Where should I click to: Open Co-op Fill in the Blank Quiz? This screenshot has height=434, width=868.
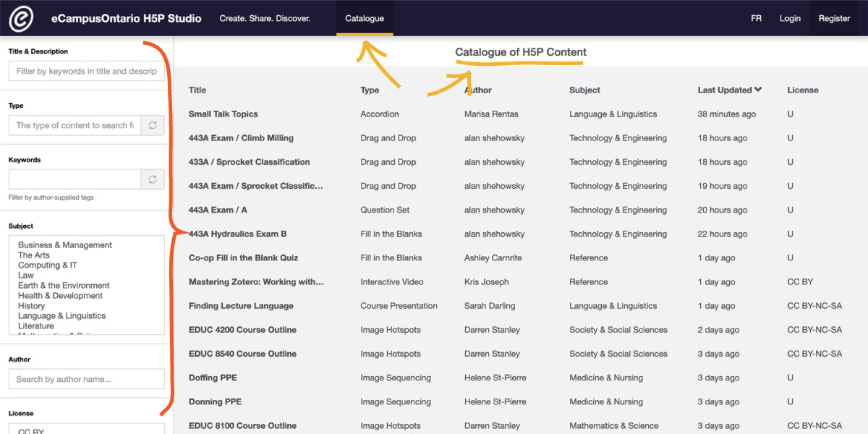coord(244,258)
